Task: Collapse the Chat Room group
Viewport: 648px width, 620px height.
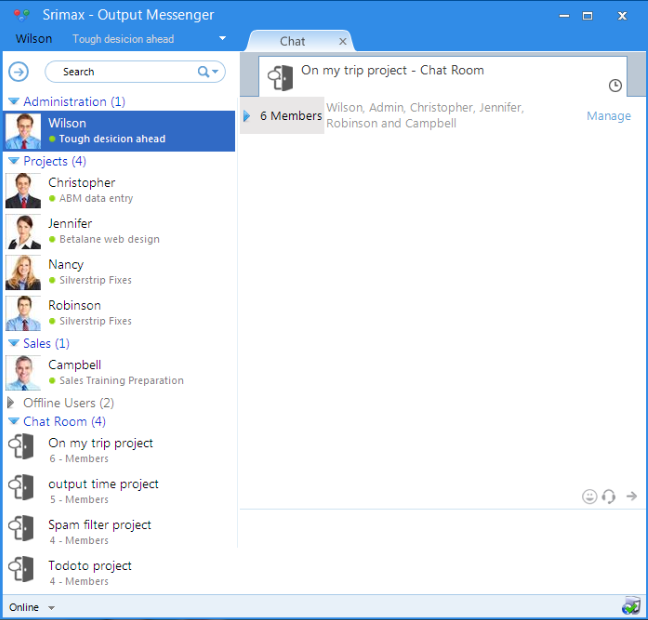Action: 13,422
